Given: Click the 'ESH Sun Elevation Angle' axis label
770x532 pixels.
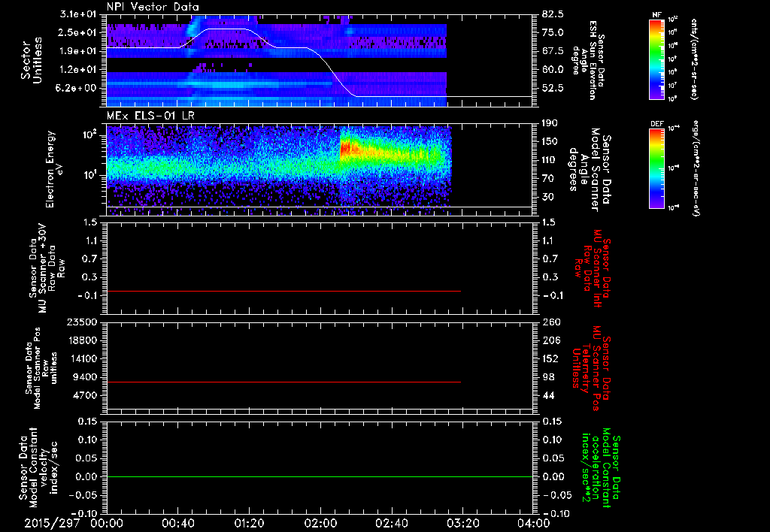Looking at the screenshot, I should click(588, 60).
